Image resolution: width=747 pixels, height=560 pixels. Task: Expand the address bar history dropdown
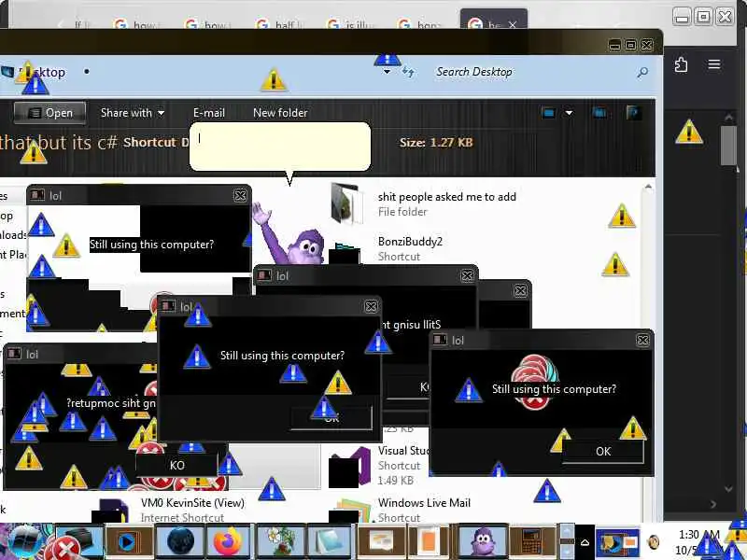pos(387,73)
